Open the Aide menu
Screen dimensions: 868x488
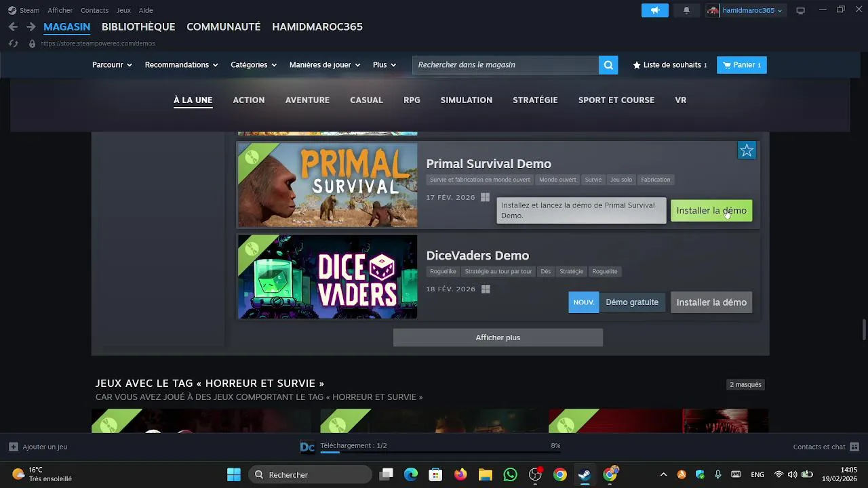pyautogui.click(x=146, y=10)
